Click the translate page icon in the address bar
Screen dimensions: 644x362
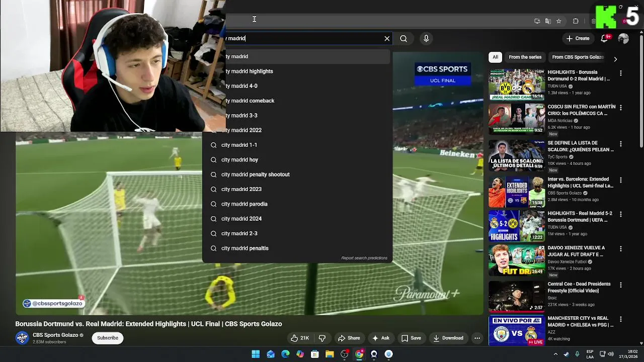(x=548, y=21)
